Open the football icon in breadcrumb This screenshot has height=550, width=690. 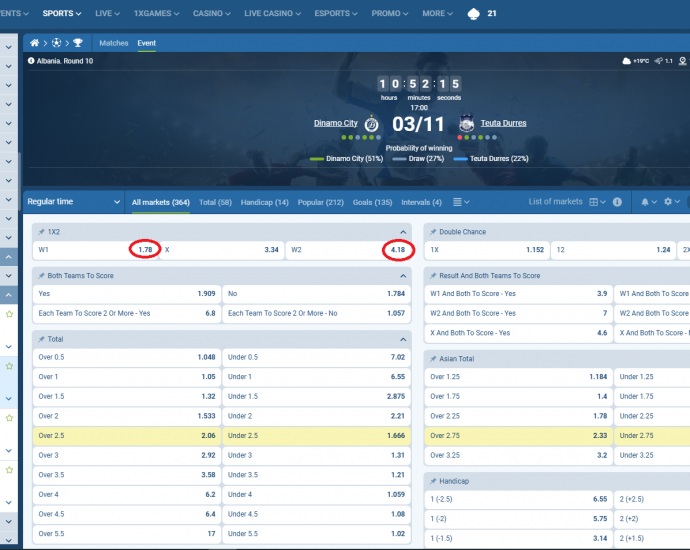click(x=56, y=43)
